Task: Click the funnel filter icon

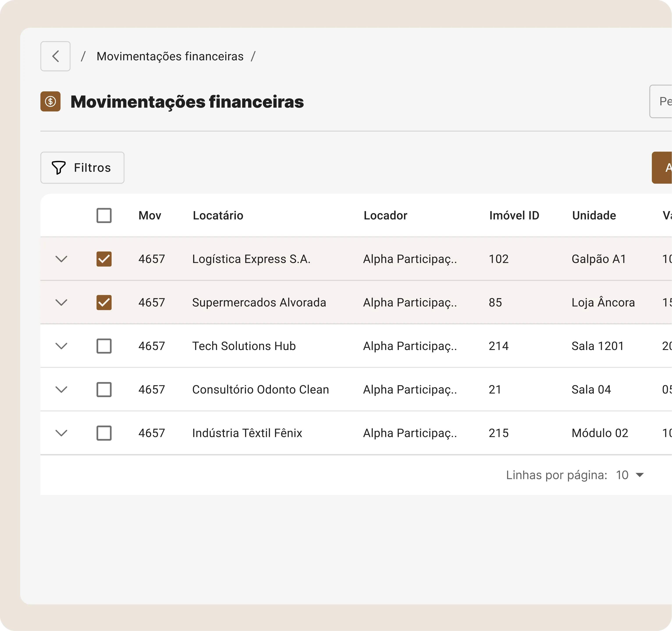Action: click(59, 168)
